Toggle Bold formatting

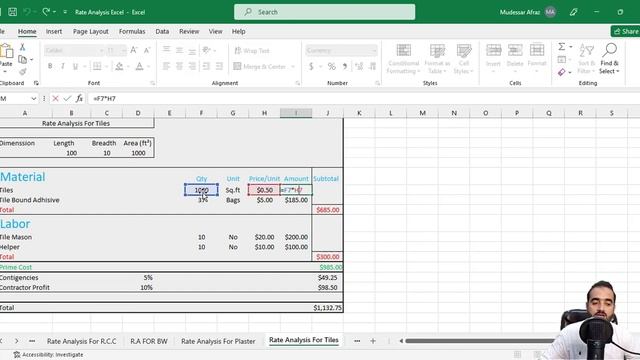tap(50, 66)
